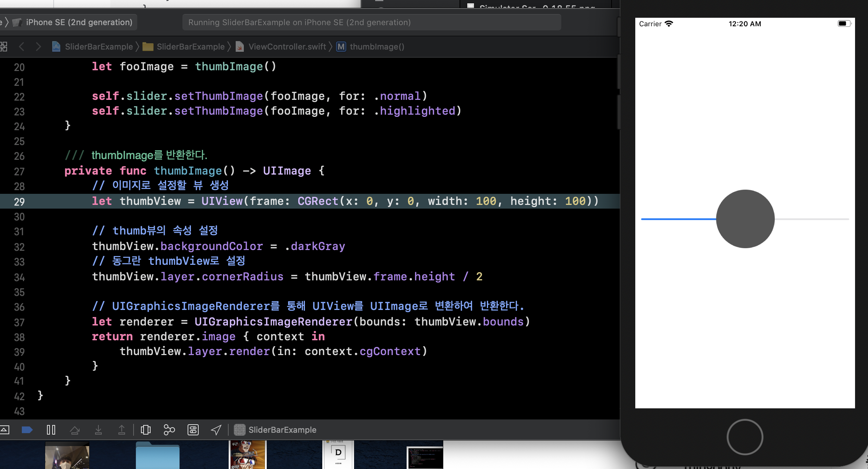Viewport: 868px width, 469px height.
Task: Click the Step Into debug button
Action: tap(98, 430)
